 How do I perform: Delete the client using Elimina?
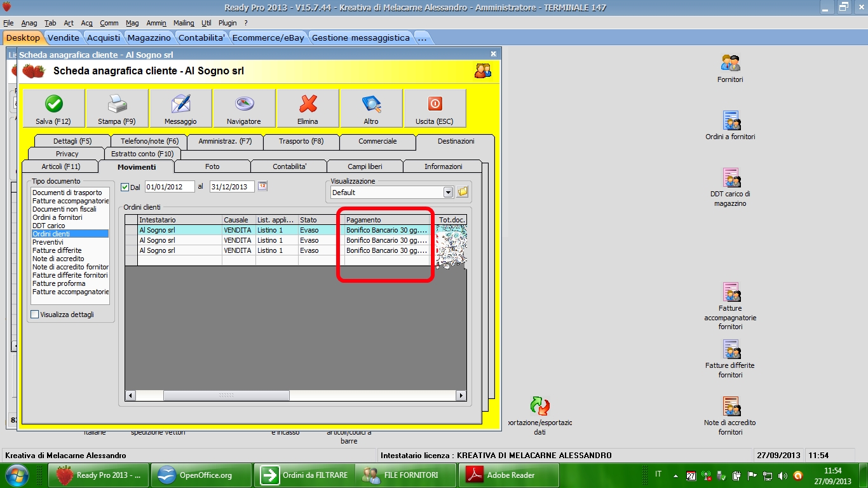click(x=308, y=108)
